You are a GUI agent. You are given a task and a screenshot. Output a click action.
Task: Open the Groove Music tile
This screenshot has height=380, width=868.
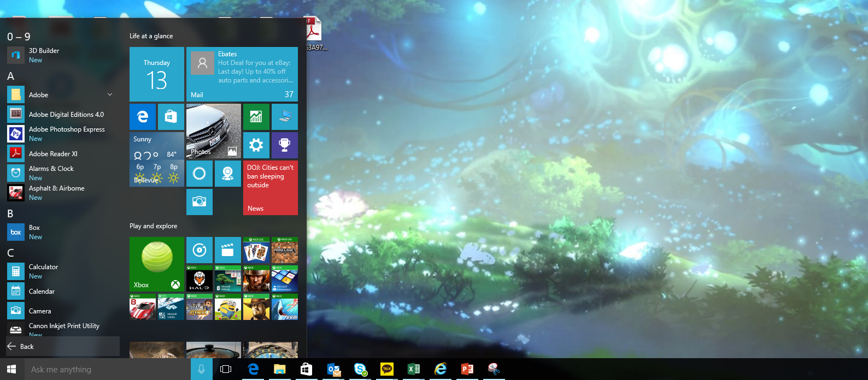[200, 250]
